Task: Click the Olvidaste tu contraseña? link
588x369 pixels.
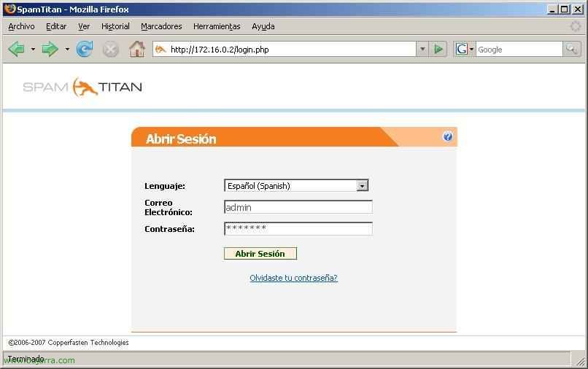Action: click(293, 278)
